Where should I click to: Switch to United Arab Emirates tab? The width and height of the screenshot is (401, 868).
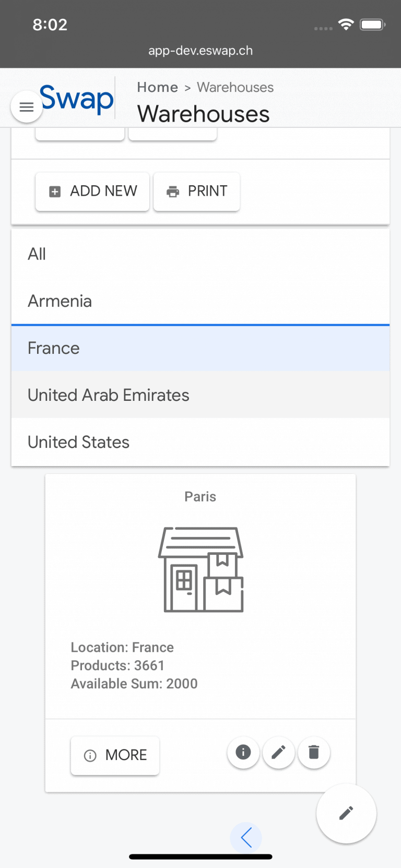click(x=109, y=395)
